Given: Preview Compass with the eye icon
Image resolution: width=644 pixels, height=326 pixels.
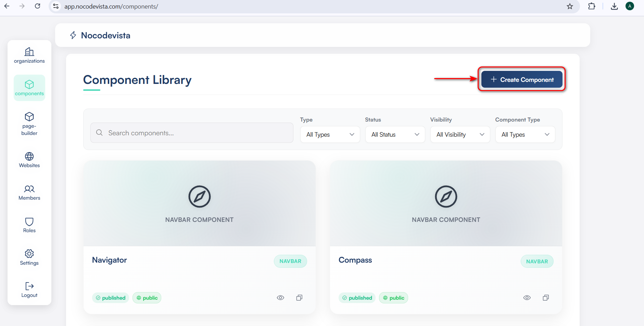Looking at the screenshot, I should point(527,298).
